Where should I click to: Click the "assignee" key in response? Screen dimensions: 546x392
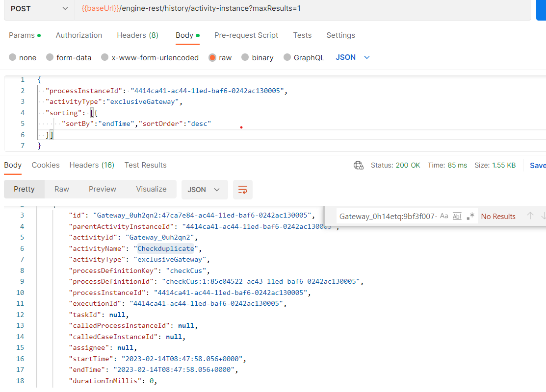89,347
